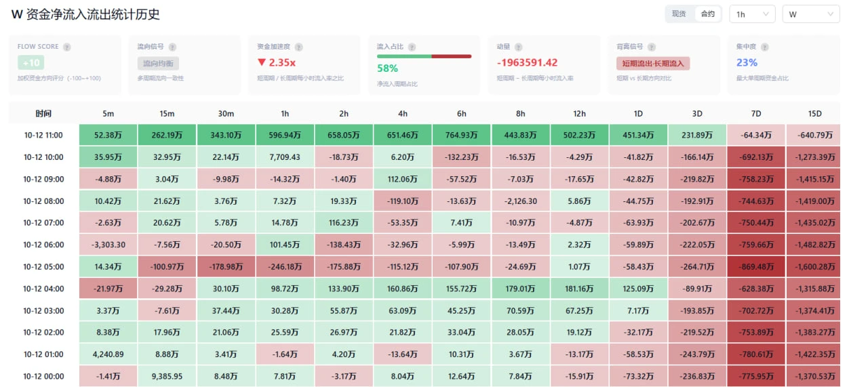Click the 时间 column header
The width and height of the screenshot is (868, 387).
[43, 113]
